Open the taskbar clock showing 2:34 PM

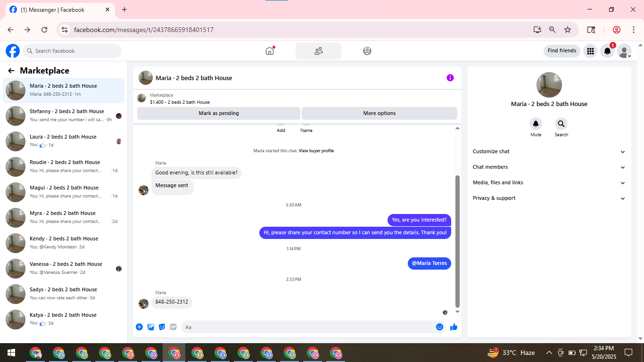(604, 353)
